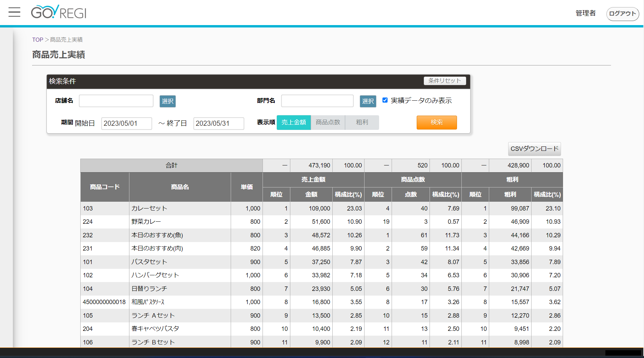The height and width of the screenshot is (358, 644).
Task: Click total gross profit 428,900
Action: coord(510,165)
